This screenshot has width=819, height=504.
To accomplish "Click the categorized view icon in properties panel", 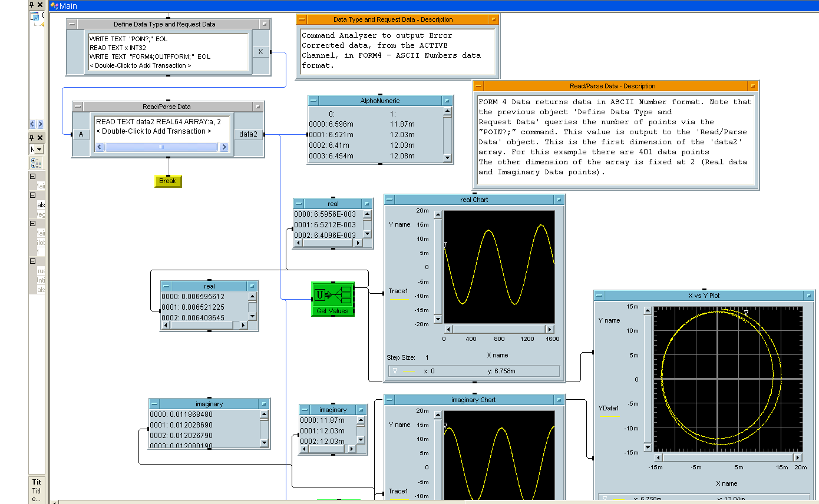I will click(35, 163).
